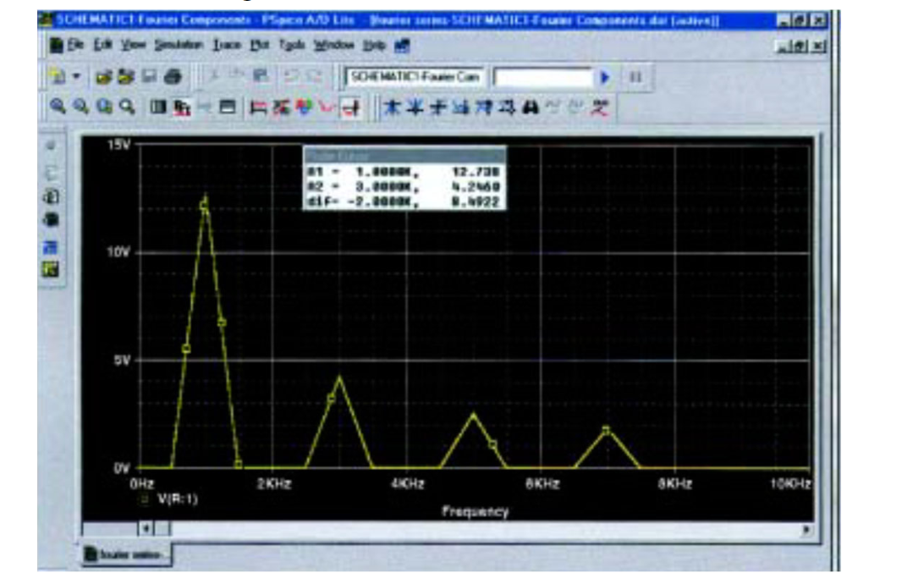Open the New File dropdown arrow
This screenshot has width=924, height=584.
click(76, 74)
